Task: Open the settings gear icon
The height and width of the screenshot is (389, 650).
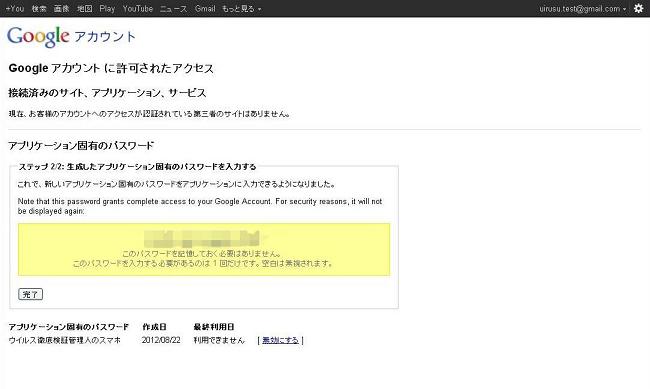Action: pyautogui.click(x=638, y=8)
